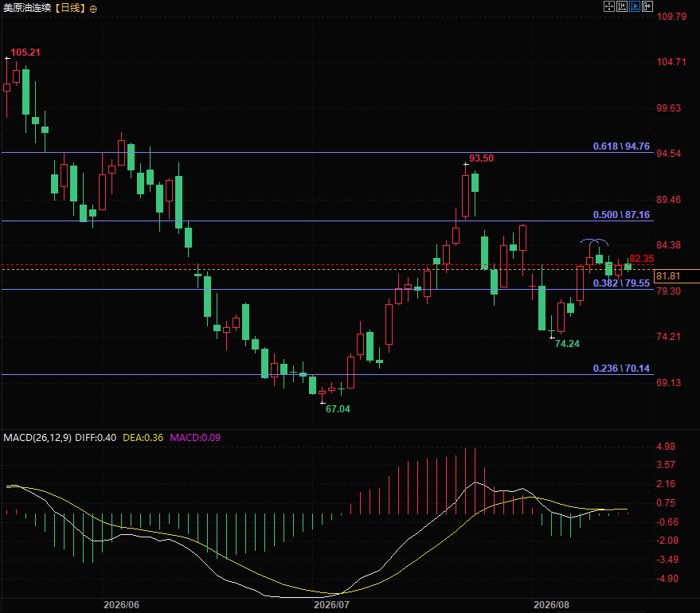Image resolution: width=700 pixels, height=613 pixels.
Task: Click the DEA:0.36 value
Action: point(143,438)
